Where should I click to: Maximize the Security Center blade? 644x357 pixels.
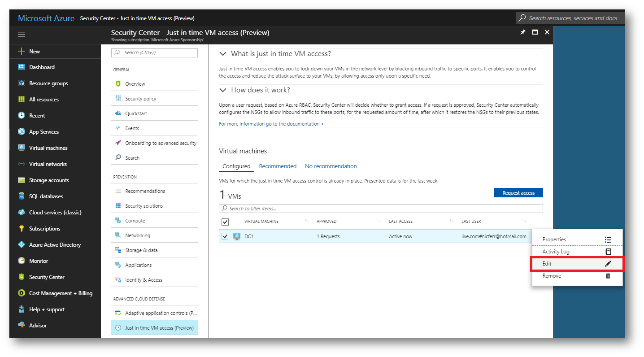pyautogui.click(x=535, y=32)
